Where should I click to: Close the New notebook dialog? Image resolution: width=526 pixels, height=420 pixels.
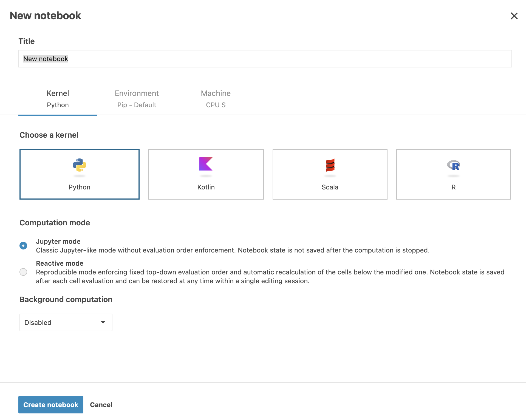(514, 16)
